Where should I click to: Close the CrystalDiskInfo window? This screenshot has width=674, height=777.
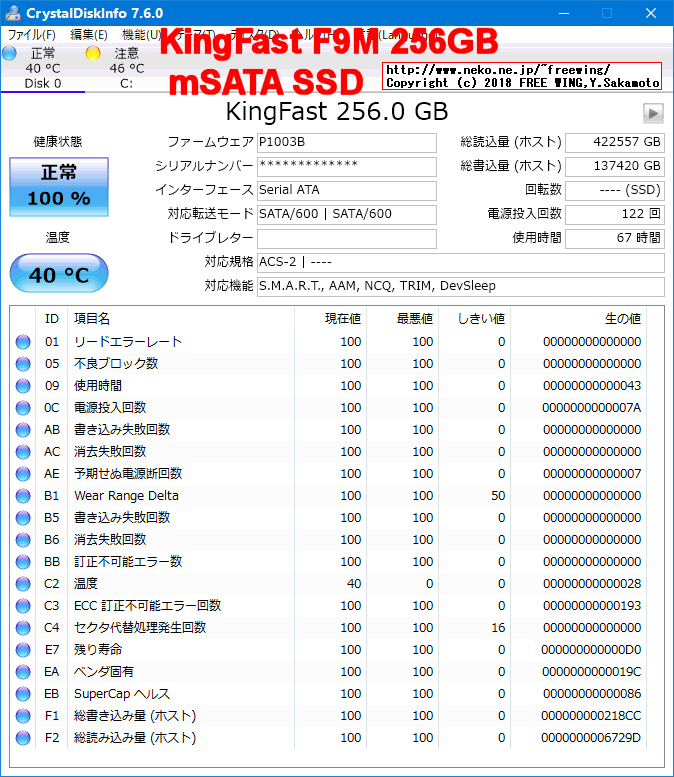651,13
